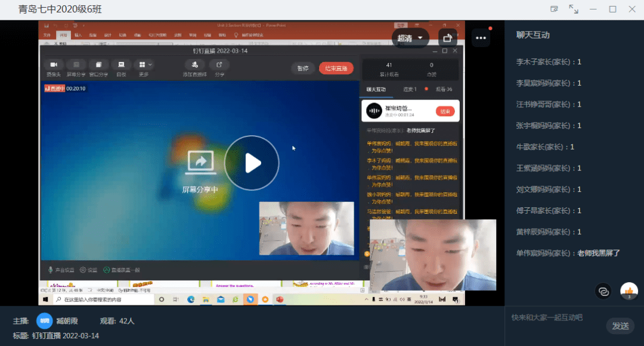This screenshot has width=644, height=346.
Task: End the parent's voice connection with 结束
Action: 445,111
